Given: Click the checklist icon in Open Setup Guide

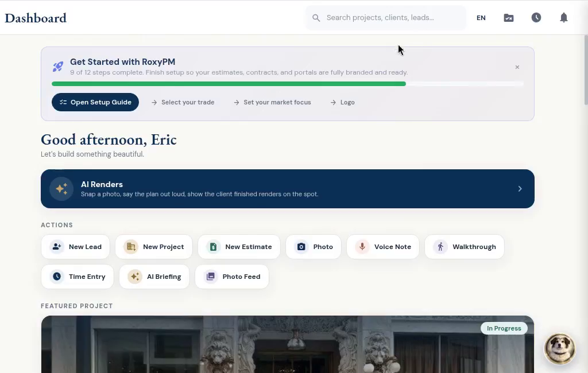Looking at the screenshot, I should tap(63, 102).
